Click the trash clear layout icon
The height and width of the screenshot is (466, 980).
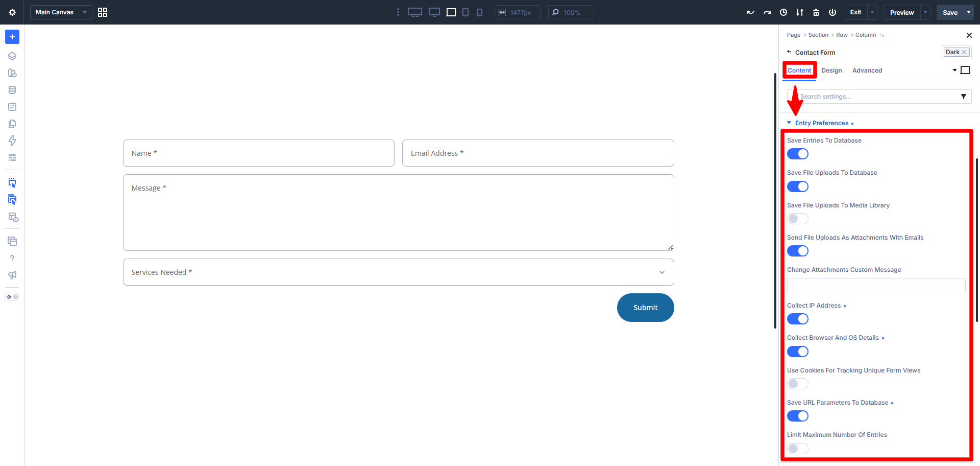click(816, 12)
